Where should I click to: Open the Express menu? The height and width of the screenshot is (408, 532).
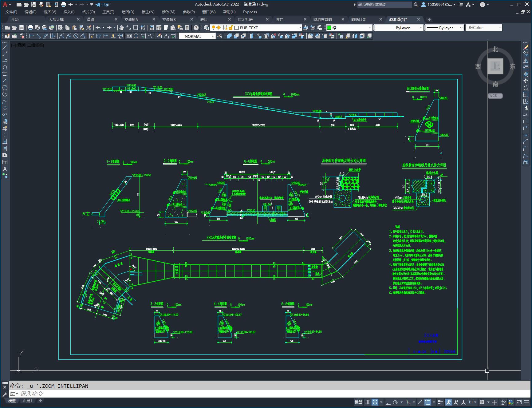(x=250, y=12)
